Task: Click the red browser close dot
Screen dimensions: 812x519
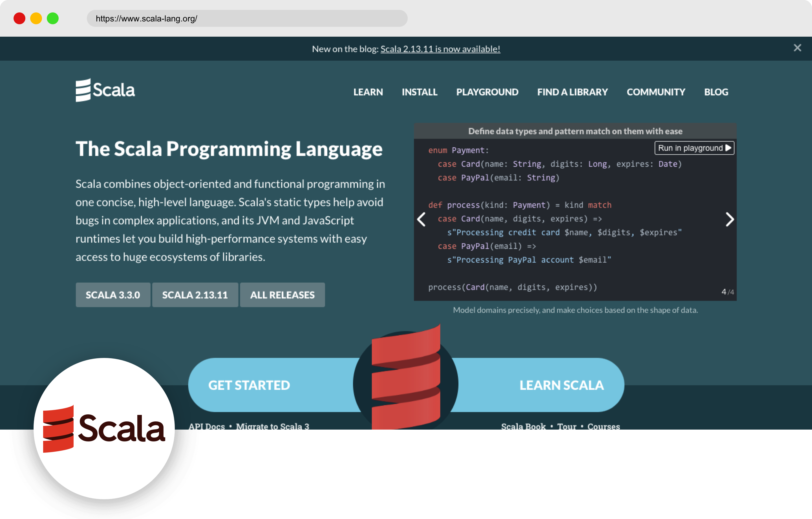Action: click(x=19, y=18)
